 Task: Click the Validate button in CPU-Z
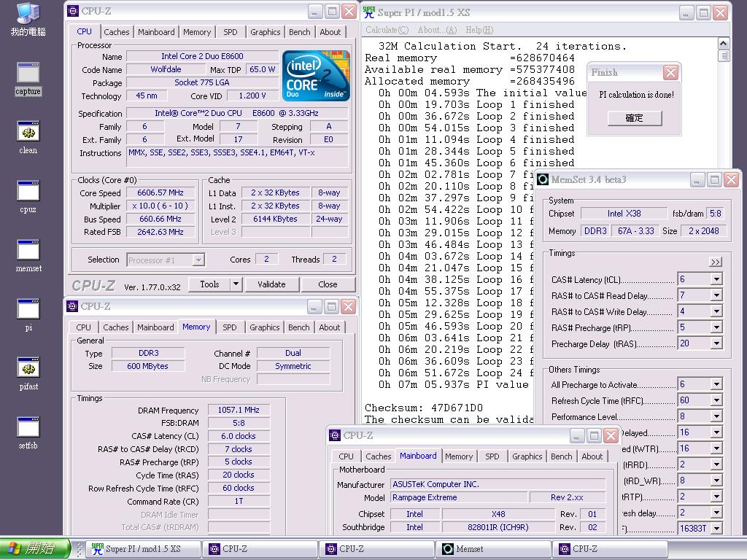coord(271,284)
